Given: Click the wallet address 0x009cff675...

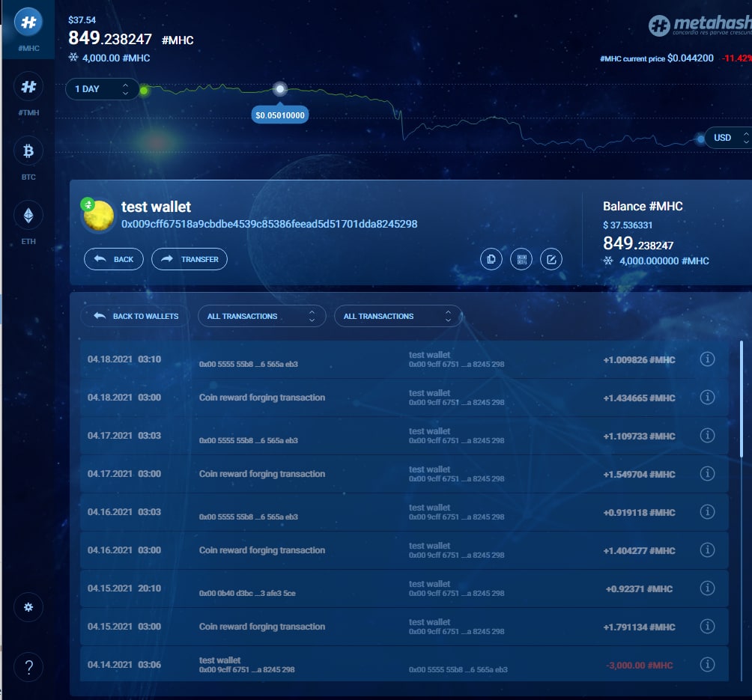Looking at the screenshot, I should (269, 224).
